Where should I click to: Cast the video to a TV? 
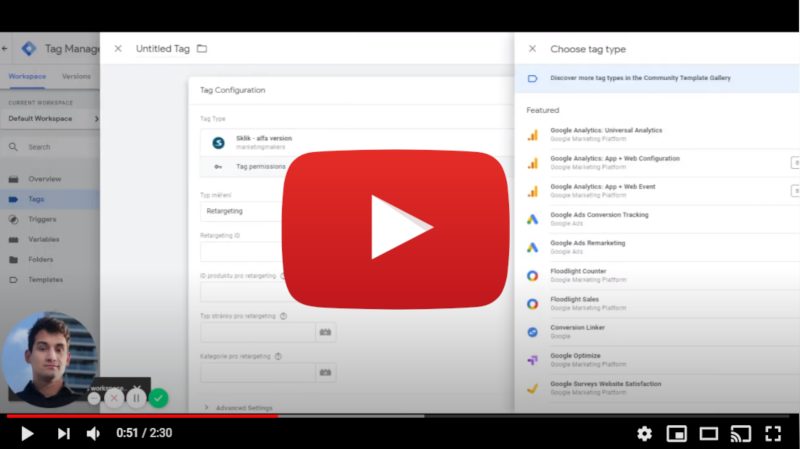click(741, 434)
